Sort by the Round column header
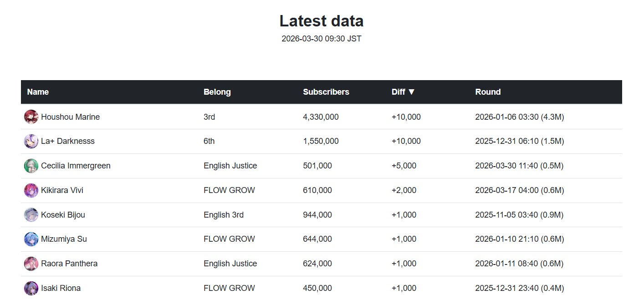This screenshot has height=300, width=644. point(487,92)
